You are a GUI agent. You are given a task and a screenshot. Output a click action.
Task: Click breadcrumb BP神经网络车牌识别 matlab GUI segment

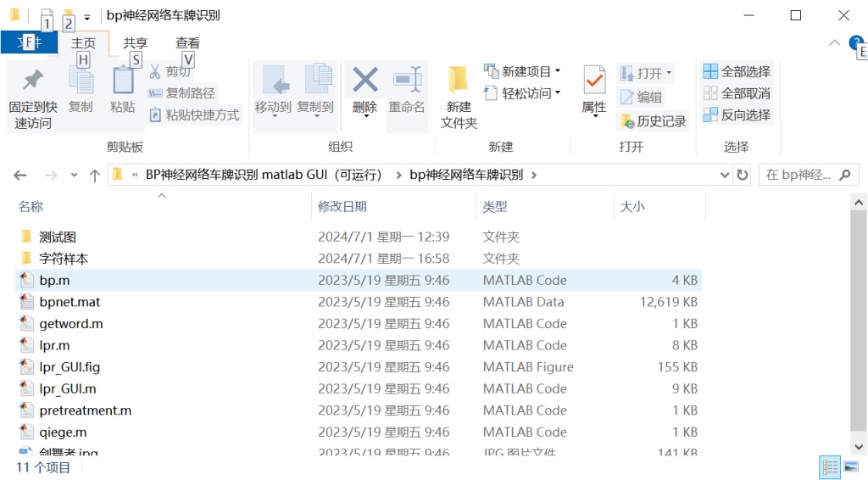click(264, 175)
